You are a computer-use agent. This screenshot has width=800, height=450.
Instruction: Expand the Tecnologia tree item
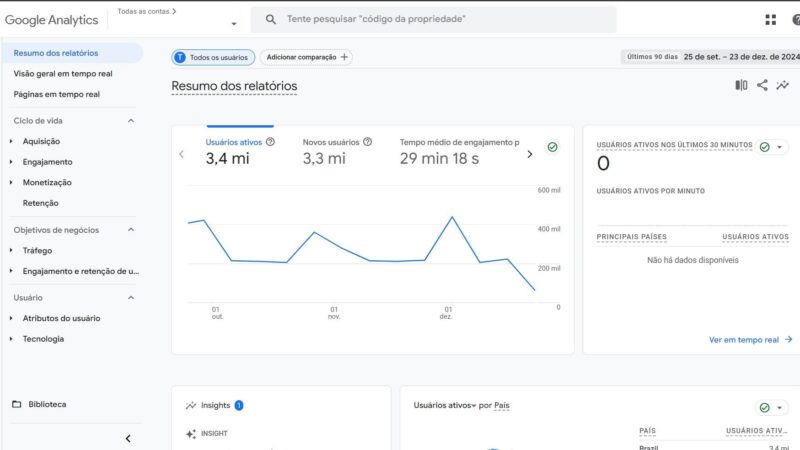point(11,338)
